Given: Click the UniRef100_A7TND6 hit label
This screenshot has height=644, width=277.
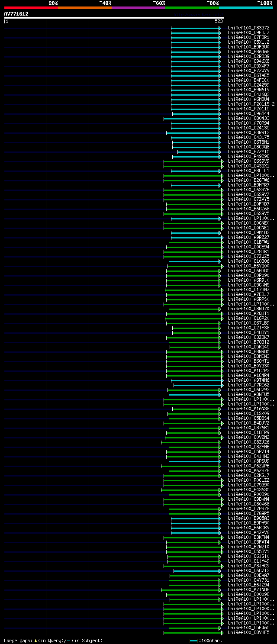Looking at the screenshot, I should tap(248, 589).
